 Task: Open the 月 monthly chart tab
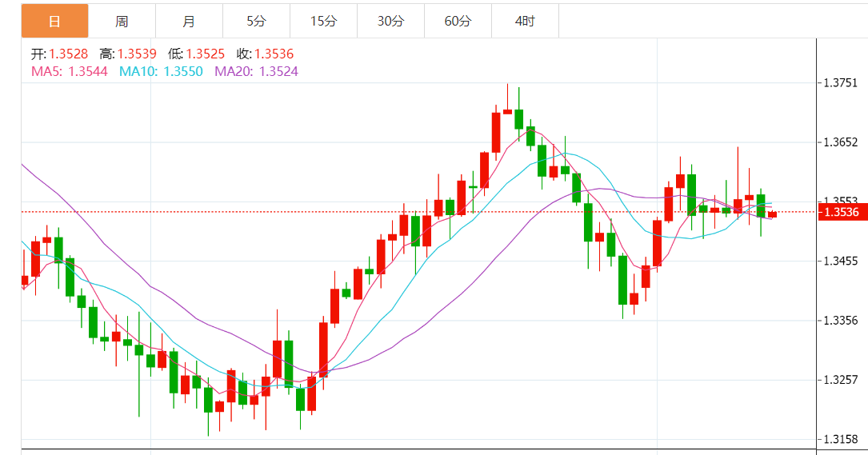189,22
